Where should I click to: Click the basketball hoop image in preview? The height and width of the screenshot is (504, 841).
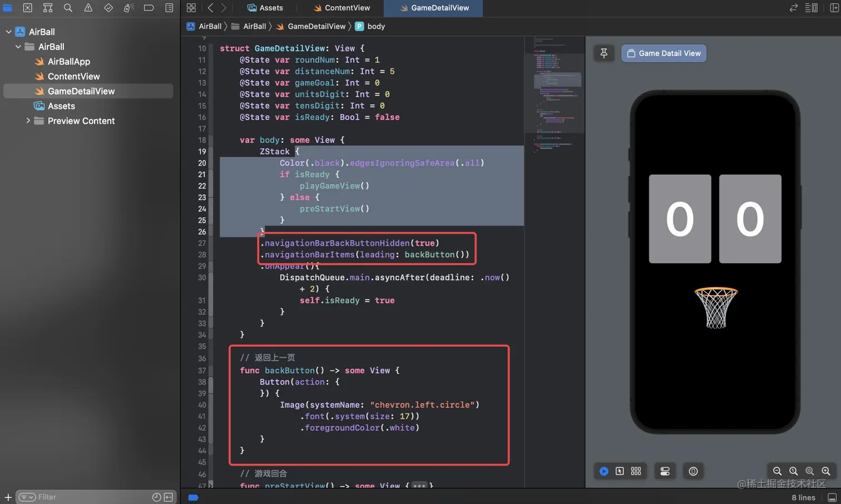coord(716,308)
